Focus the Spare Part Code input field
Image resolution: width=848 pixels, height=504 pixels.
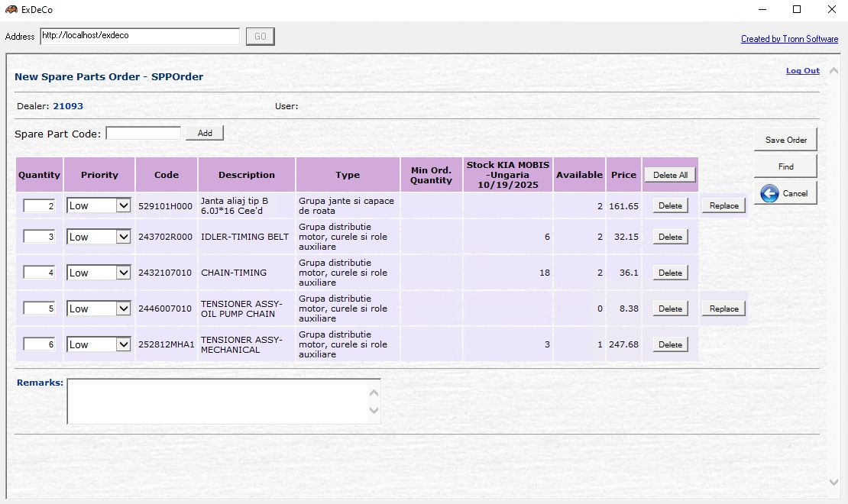coord(144,134)
